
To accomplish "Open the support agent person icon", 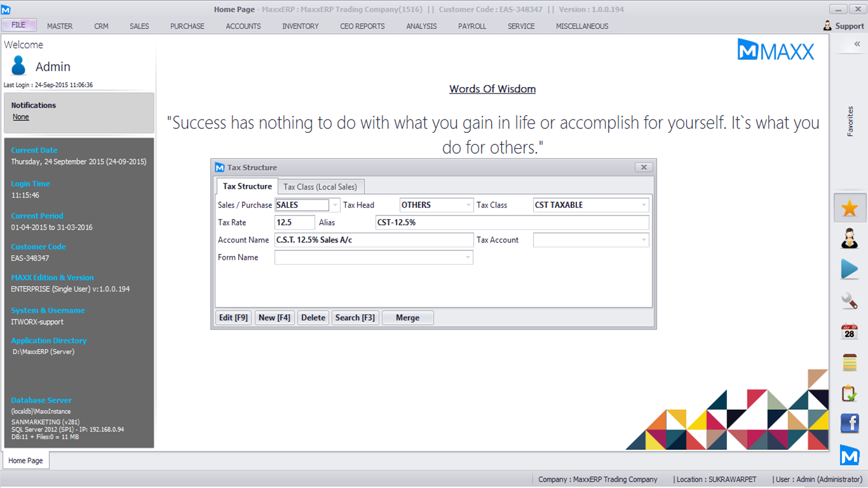I will click(x=850, y=239).
